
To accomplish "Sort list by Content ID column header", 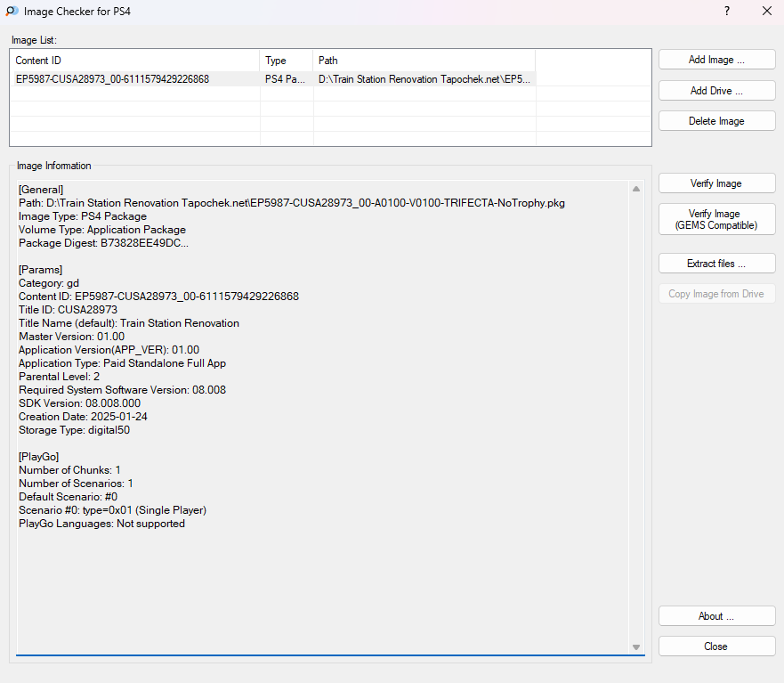I will (x=135, y=61).
